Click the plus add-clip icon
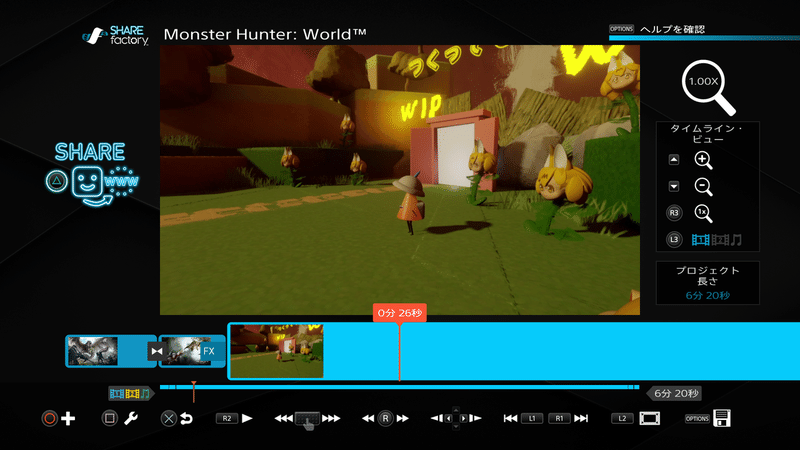Viewport: 800px width, 450px height. (68, 419)
